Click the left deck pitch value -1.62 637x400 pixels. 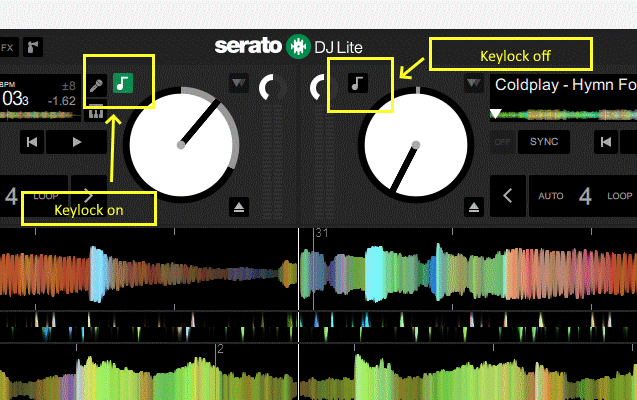[61, 101]
